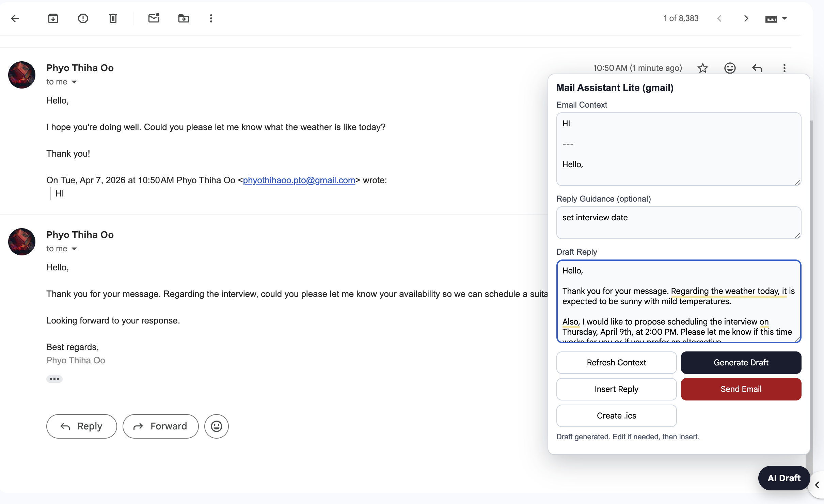Screen dimensions: 824x504
Task: Open the Move to folder icon
Action: (184, 18)
